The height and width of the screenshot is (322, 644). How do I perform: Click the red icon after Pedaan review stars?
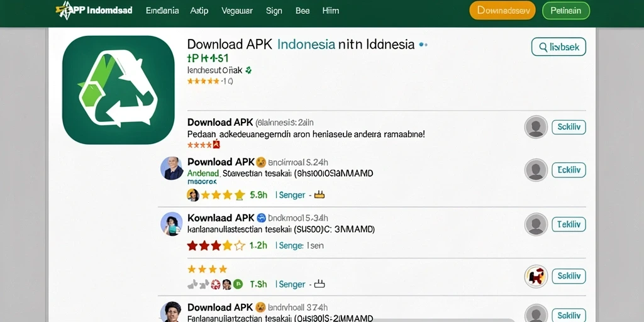216,145
